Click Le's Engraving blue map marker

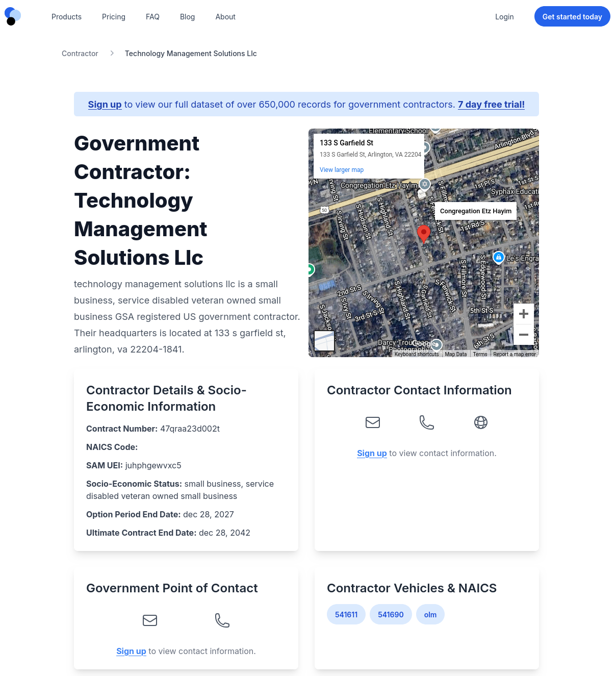(x=499, y=257)
